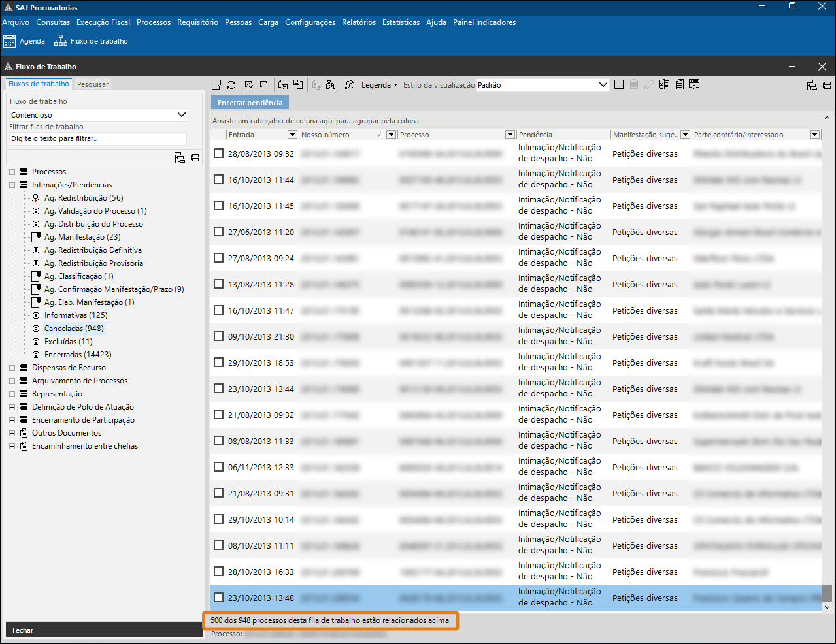Open the Estilo da visualização Padrão dropdown
836x644 pixels.
click(x=603, y=85)
